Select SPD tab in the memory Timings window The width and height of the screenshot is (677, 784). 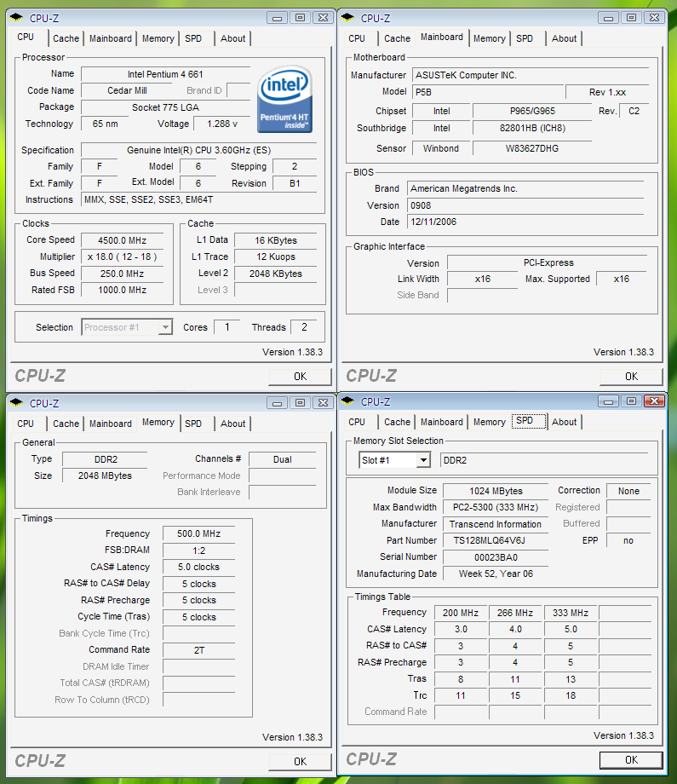coord(193,424)
